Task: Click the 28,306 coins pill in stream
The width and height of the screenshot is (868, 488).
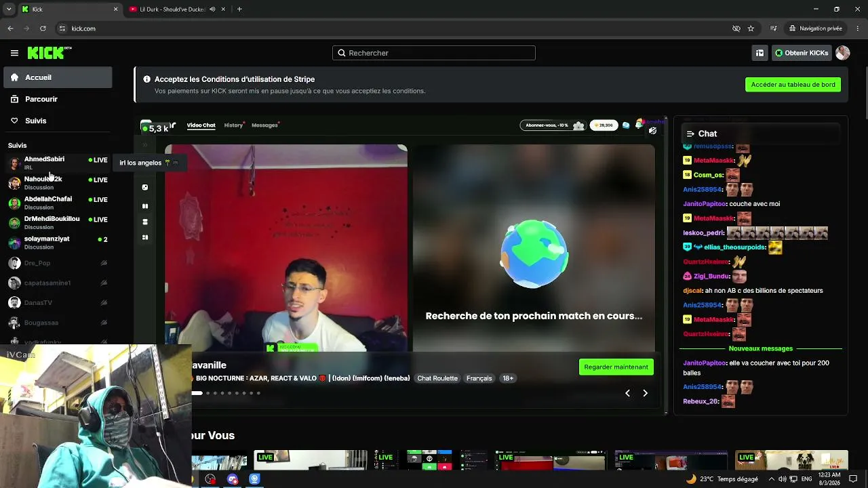Action: [x=603, y=125]
